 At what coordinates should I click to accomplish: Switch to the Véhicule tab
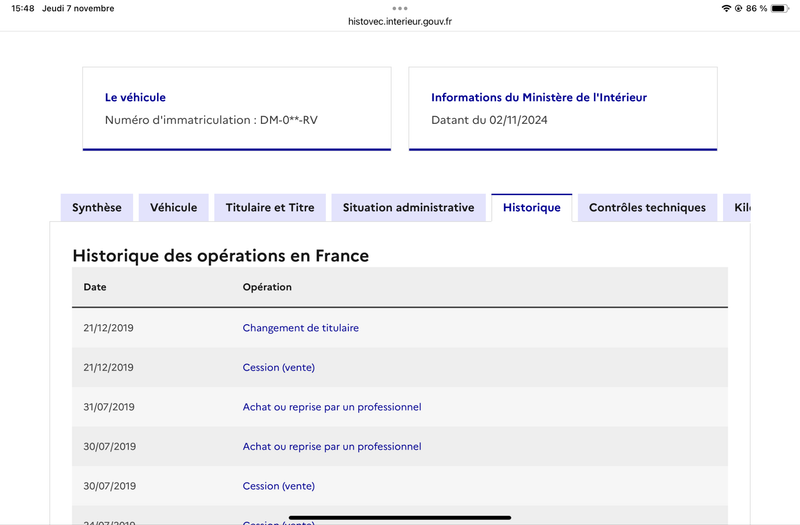point(173,208)
